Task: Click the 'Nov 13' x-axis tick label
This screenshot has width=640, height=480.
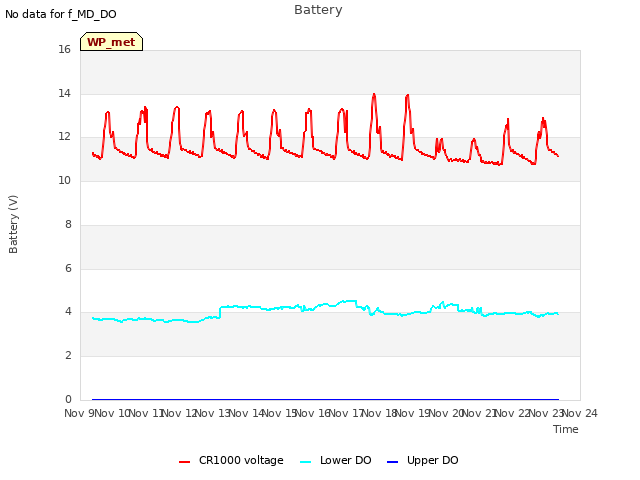Action: [213, 413]
